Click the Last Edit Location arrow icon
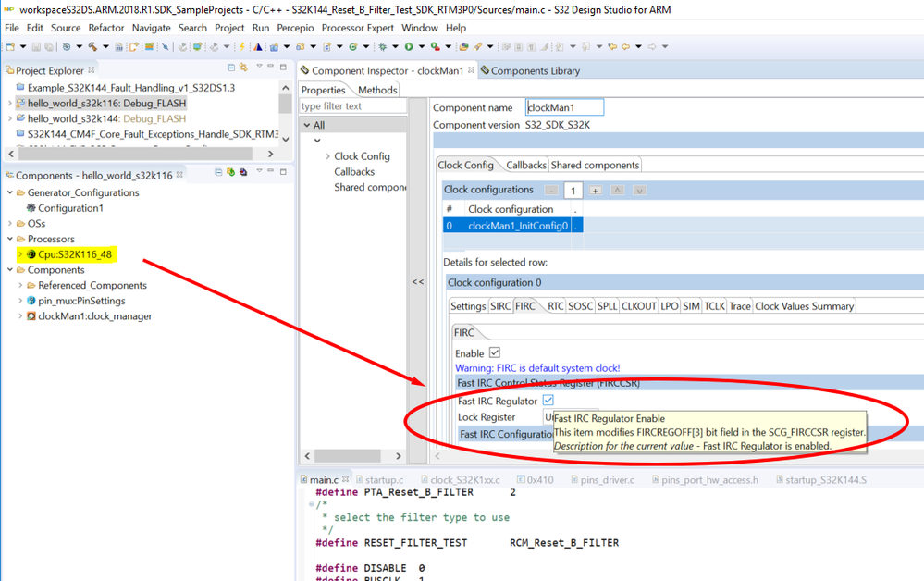Viewport: 924px width, 581px height. pos(612,46)
